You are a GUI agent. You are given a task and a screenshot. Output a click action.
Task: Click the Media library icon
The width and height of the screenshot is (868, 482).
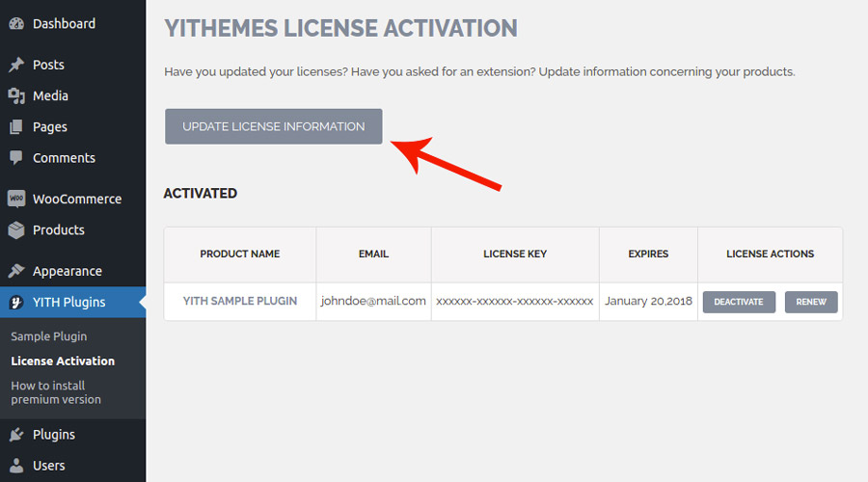(x=16, y=95)
